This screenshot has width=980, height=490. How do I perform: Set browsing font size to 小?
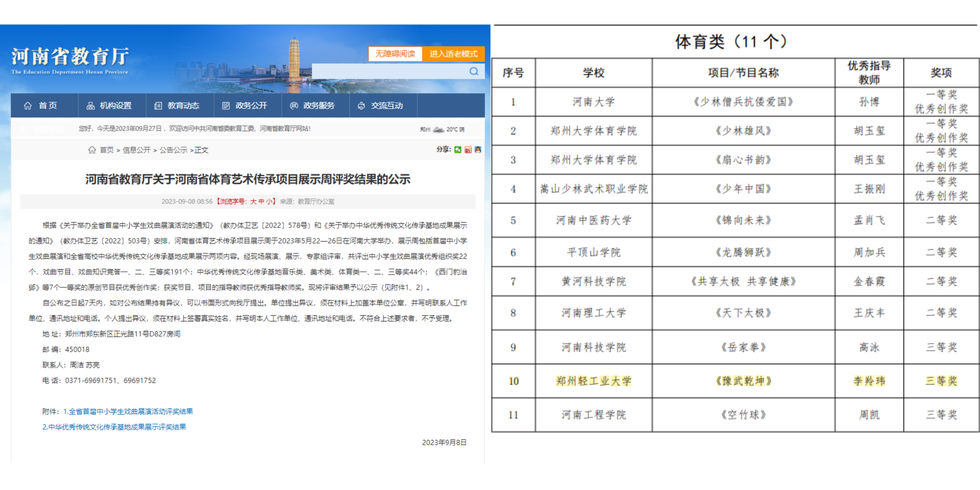269,201
